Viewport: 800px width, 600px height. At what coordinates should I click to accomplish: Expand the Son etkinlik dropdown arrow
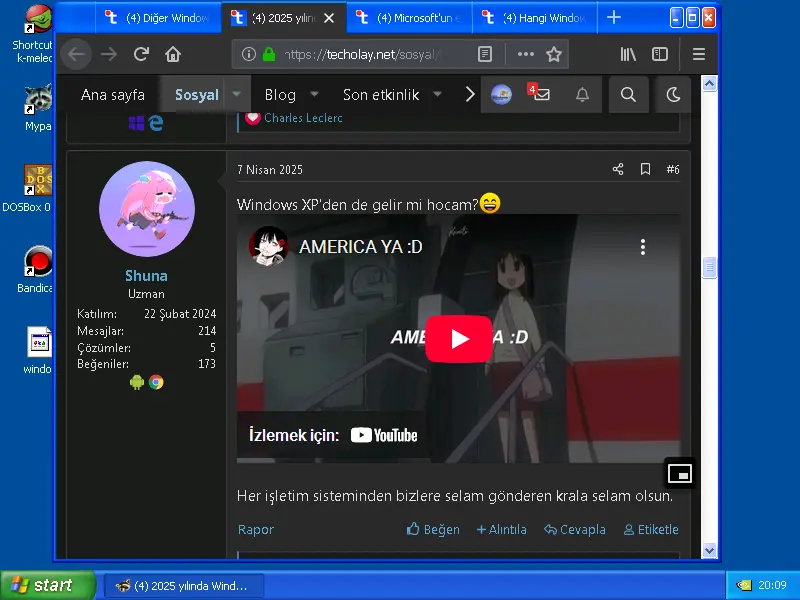click(x=438, y=94)
